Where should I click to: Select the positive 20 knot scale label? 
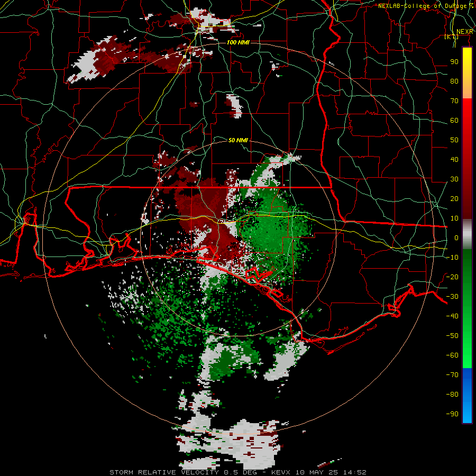[x=454, y=198]
